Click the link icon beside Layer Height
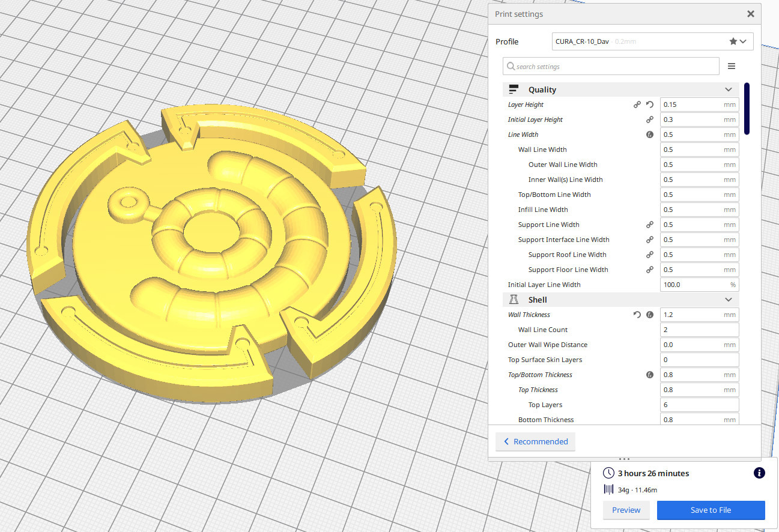 point(637,104)
